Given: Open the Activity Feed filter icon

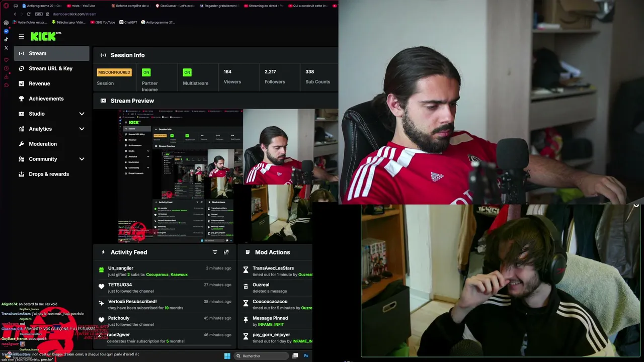Looking at the screenshot, I should click(x=215, y=252).
